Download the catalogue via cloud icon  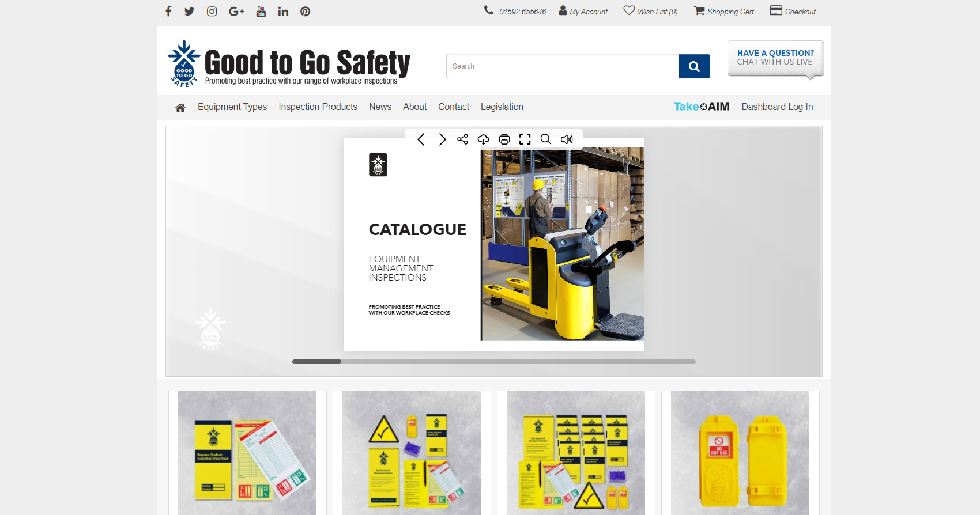point(483,139)
